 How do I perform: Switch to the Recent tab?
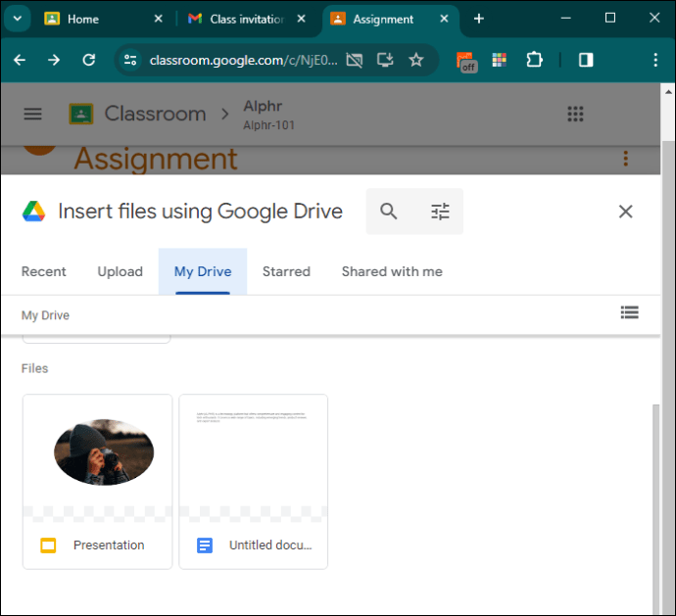point(43,271)
